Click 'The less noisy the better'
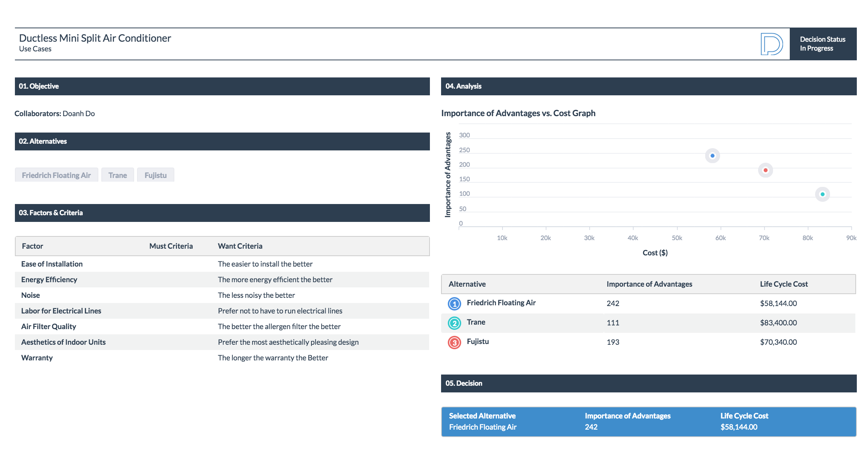This screenshot has width=868, height=449. click(x=256, y=295)
